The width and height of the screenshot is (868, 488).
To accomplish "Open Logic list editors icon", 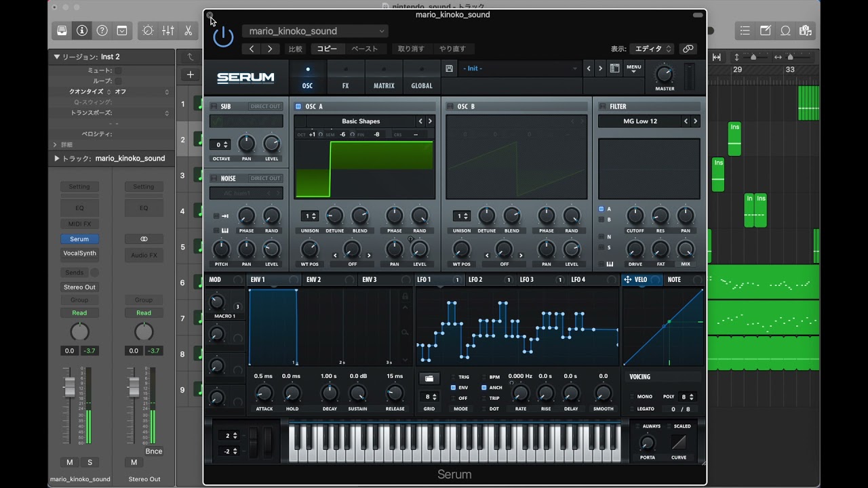I will [x=745, y=30].
